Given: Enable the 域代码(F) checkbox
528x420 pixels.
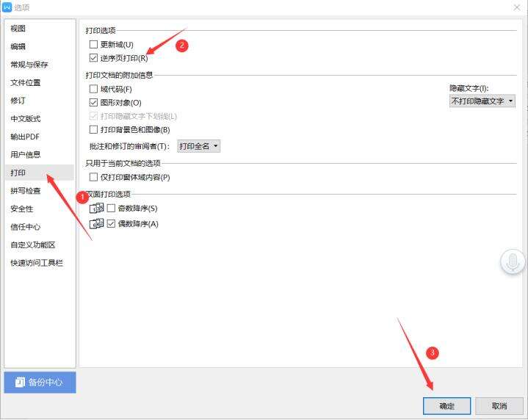Looking at the screenshot, I should coord(93,89).
